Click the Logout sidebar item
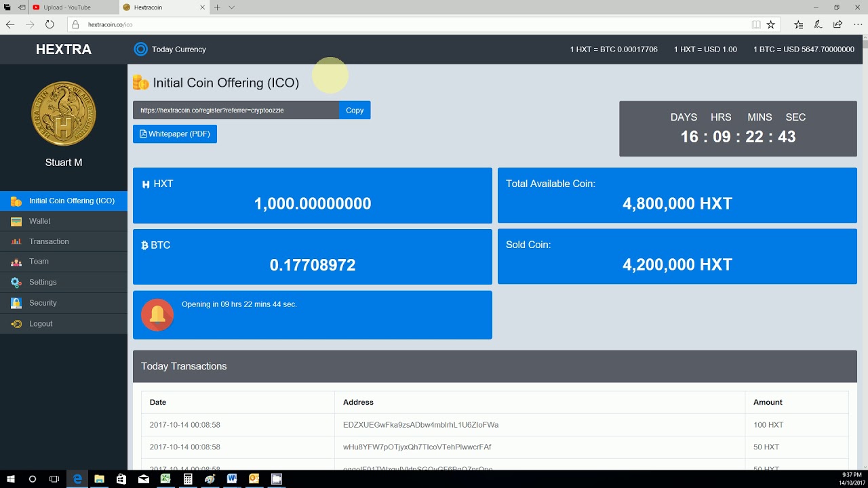868x488 pixels. click(64, 324)
